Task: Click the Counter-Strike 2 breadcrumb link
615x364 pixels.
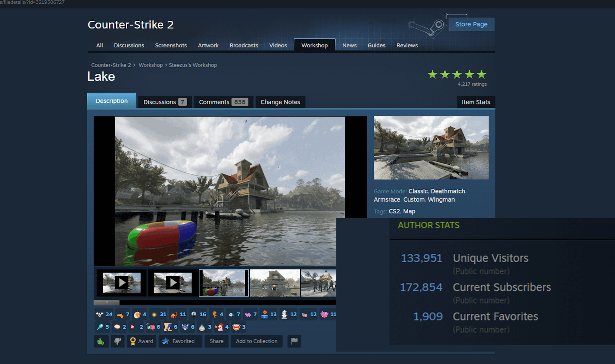Action: click(111, 65)
